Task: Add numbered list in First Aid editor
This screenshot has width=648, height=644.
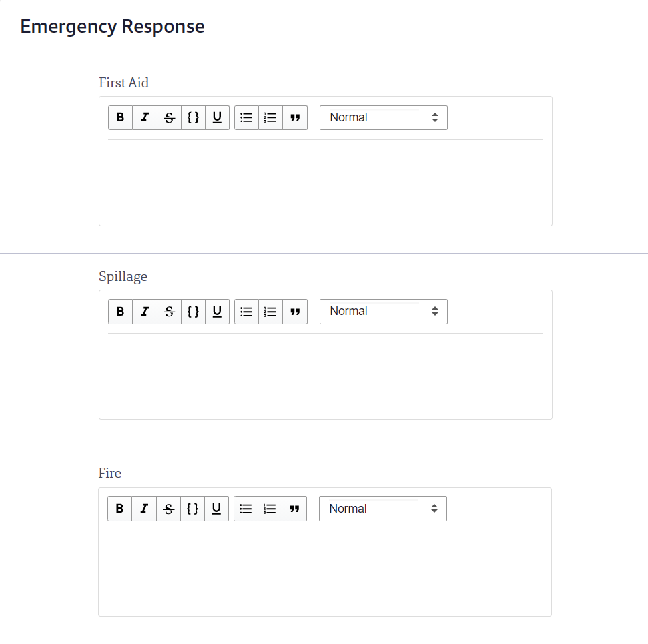Action: pos(271,118)
